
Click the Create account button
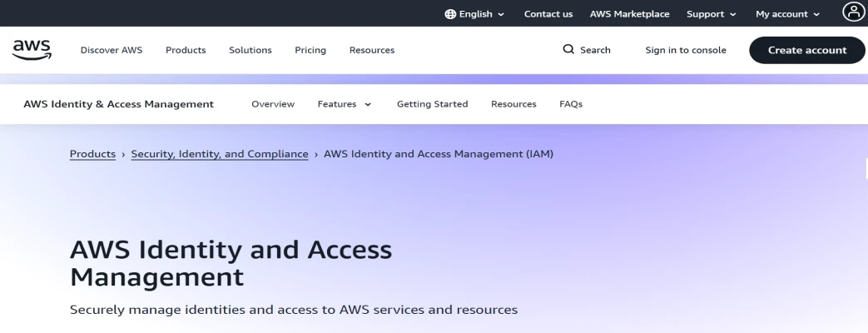pyautogui.click(x=807, y=50)
